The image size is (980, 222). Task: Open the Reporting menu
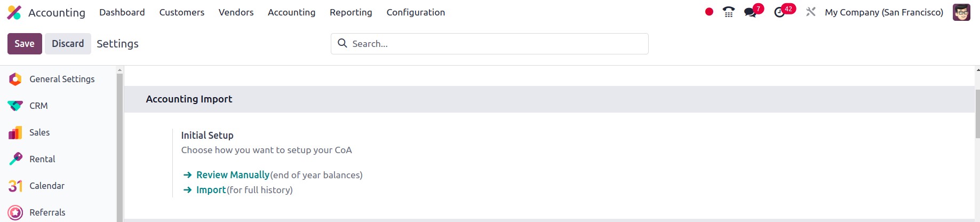(351, 12)
